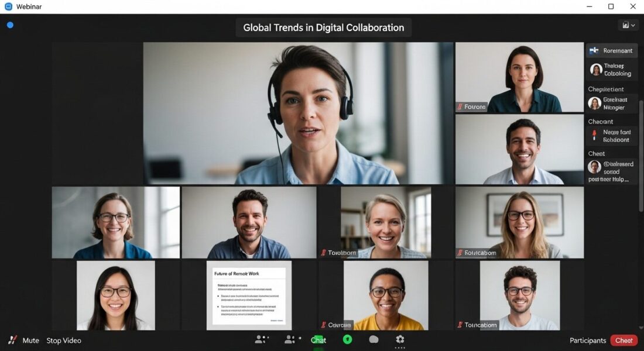
Task: Open the Chat item in bottom toolbar
Action: (x=318, y=340)
